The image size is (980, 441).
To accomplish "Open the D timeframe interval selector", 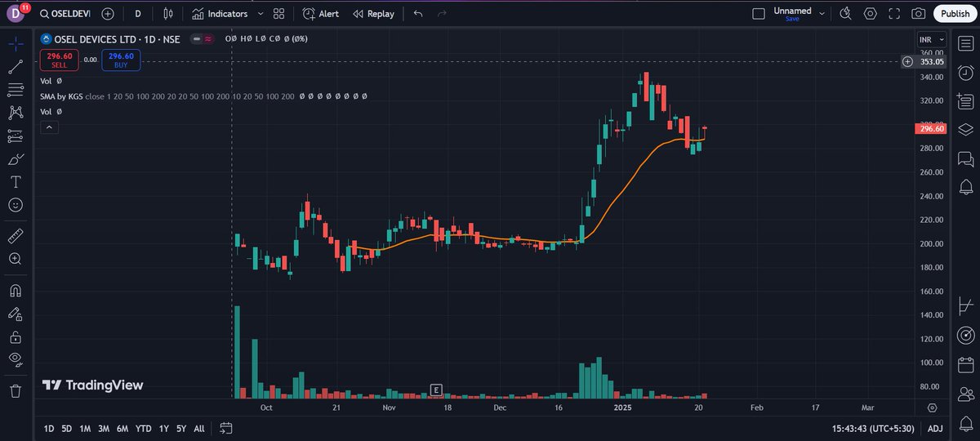I will click(138, 14).
